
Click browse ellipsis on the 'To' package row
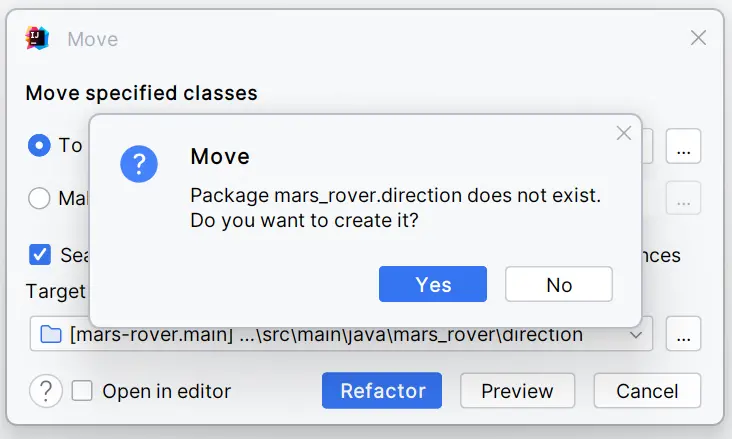[683, 147]
